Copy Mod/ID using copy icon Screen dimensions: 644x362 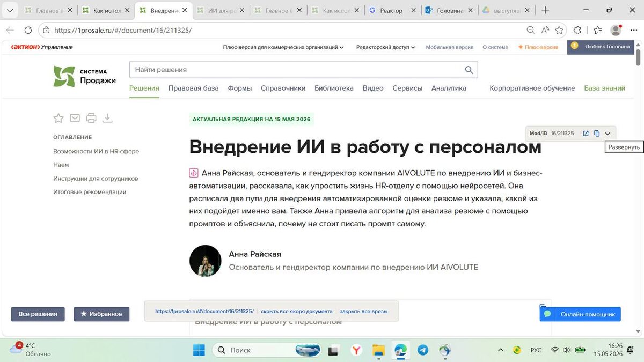(x=597, y=134)
